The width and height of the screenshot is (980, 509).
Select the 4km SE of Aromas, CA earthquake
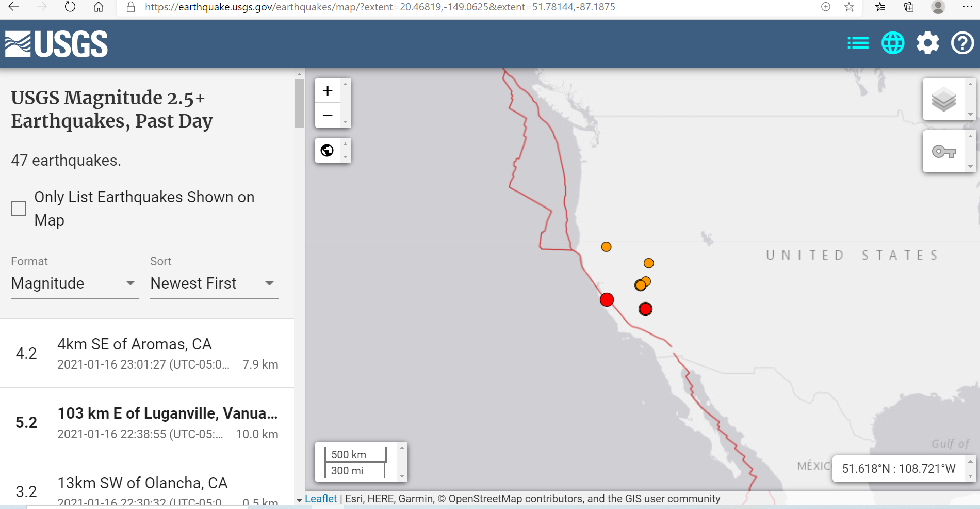[147, 353]
